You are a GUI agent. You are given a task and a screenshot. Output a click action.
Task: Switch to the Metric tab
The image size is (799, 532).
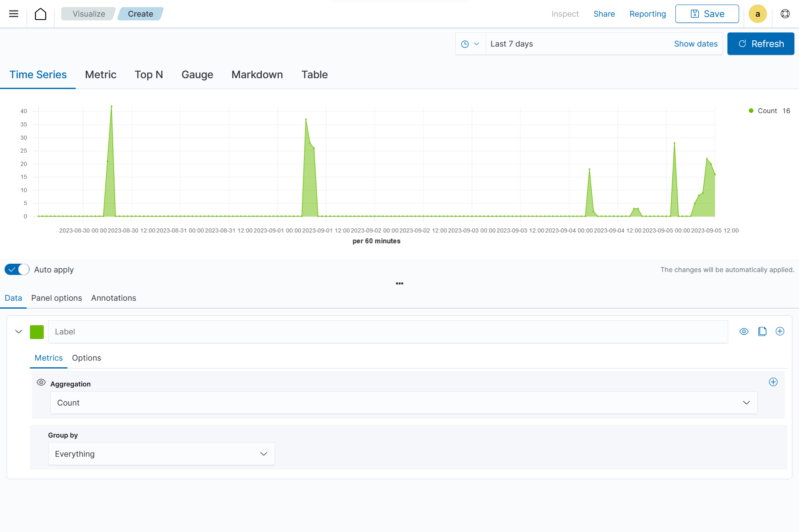pos(101,74)
